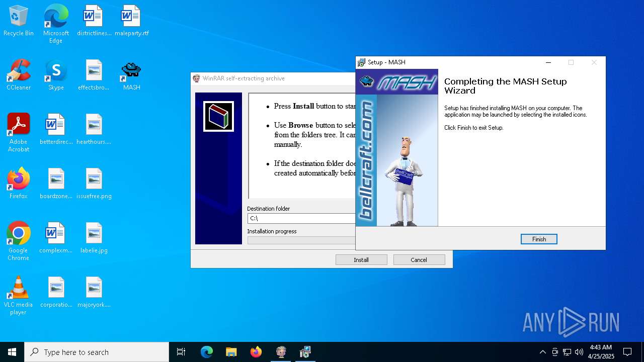This screenshot has height=362, width=644.
Task: Select the boardzone image file icon
Action: [x=56, y=184]
